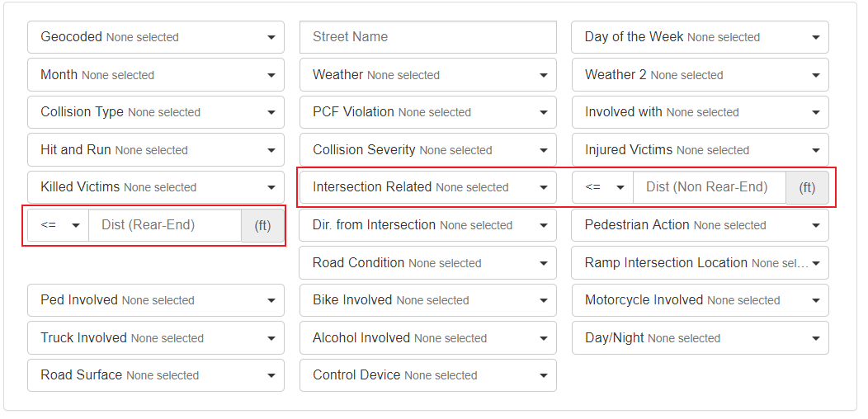Expand the Intersection Related dropdown
Image resolution: width=868 pixels, height=419 pixels.
coord(427,187)
